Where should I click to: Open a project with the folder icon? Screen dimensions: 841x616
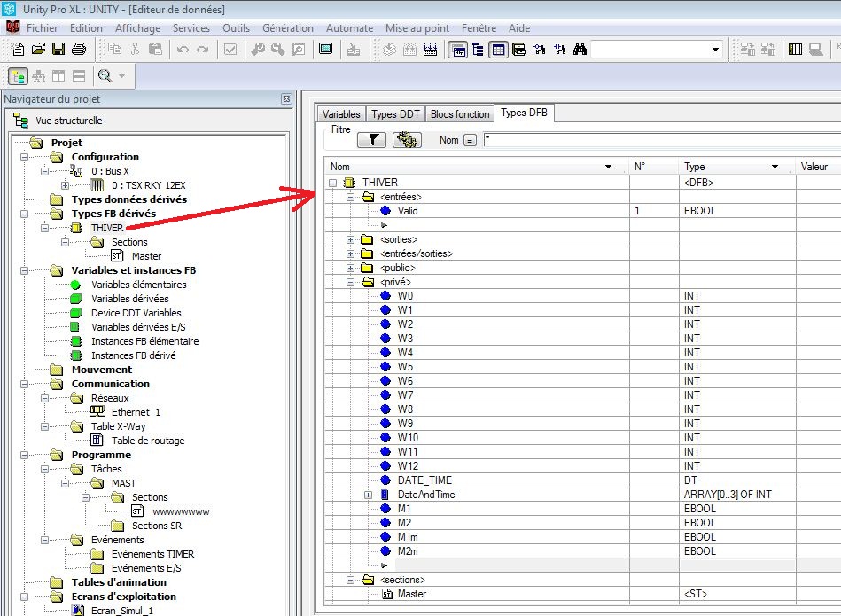point(37,50)
